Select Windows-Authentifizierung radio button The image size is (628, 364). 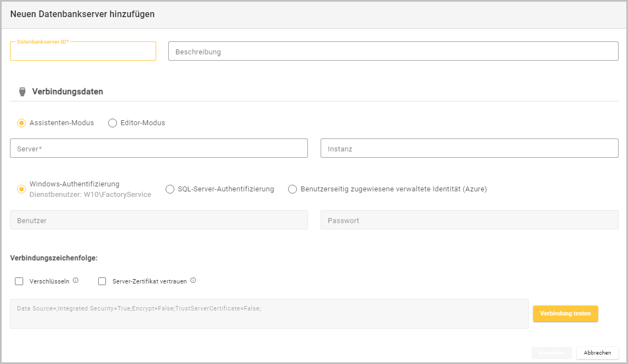(22, 189)
